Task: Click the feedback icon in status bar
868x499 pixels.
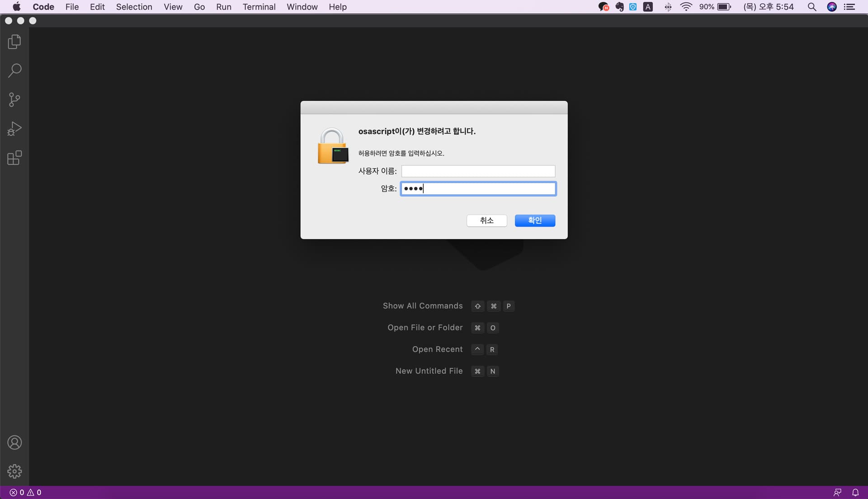Action: (x=837, y=492)
